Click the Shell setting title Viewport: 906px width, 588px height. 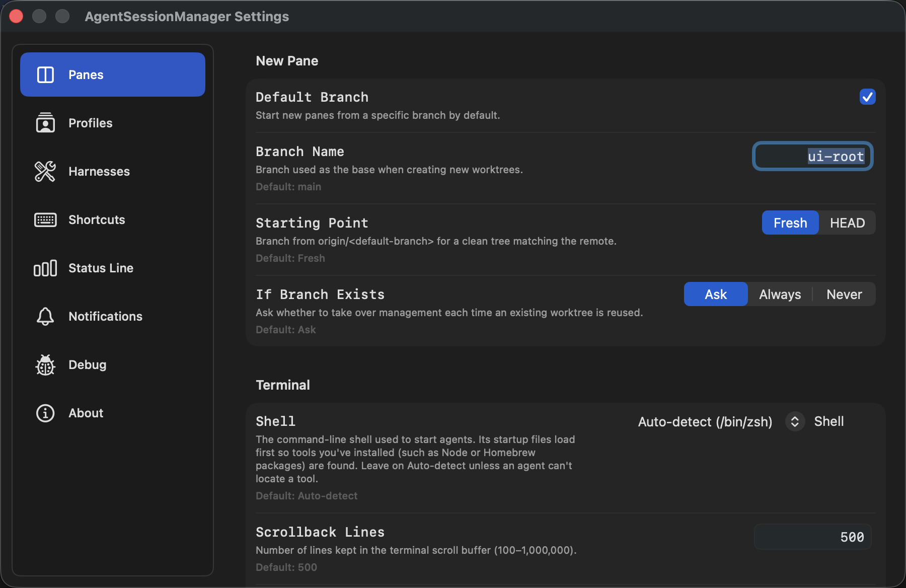(x=275, y=421)
